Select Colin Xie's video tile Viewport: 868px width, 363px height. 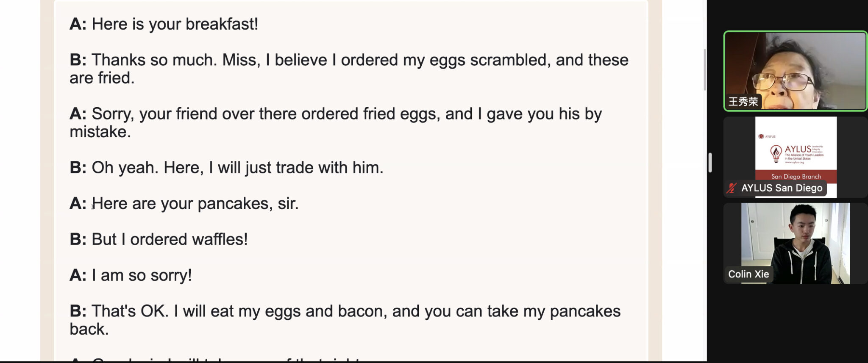pos(795,243)
